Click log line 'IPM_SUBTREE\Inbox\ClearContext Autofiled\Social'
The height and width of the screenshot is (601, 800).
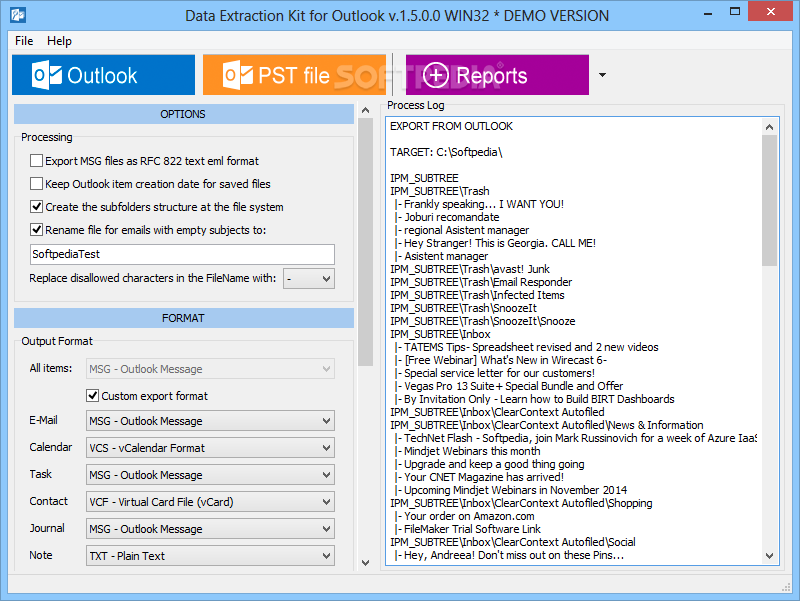click(x=513, y=542)
